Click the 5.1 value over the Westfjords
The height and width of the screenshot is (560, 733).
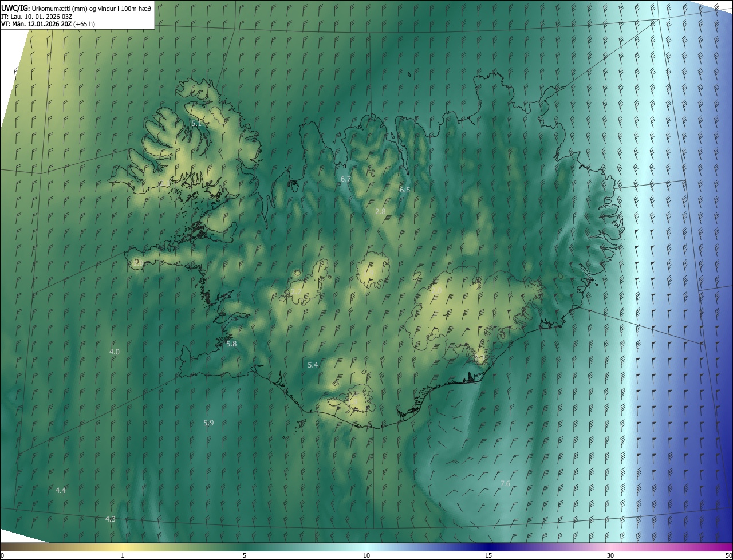(196, 123)
